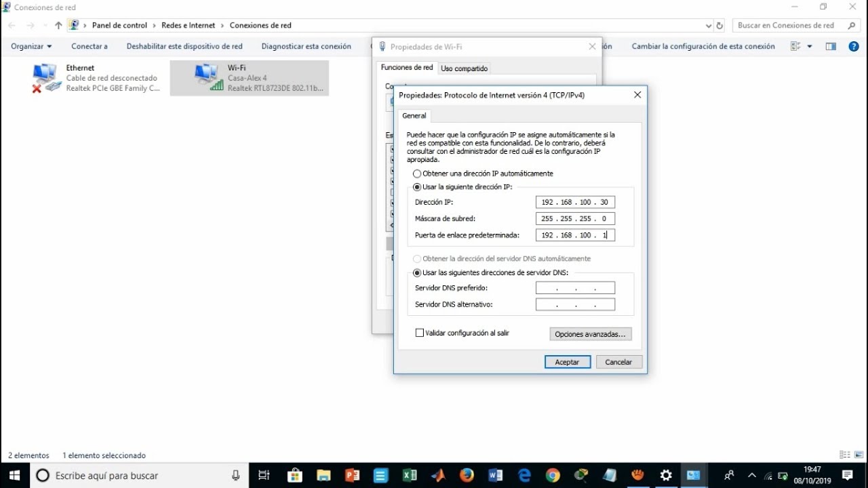Open 'Opciones avanzadas...' button
Viewport: 868px width, 488px height.
pyautogui.click(x=591, y=334)
